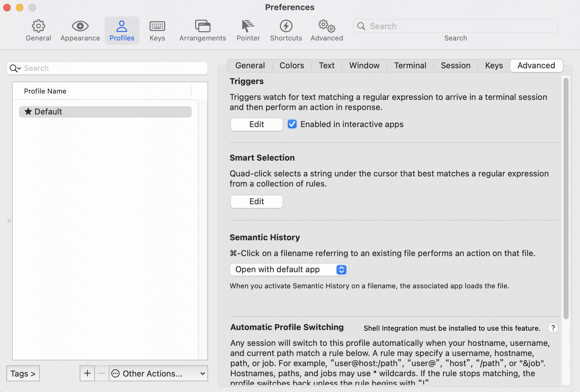Expand the Tags panel
This screenshot has height=392, width=580.
[23, 373]
